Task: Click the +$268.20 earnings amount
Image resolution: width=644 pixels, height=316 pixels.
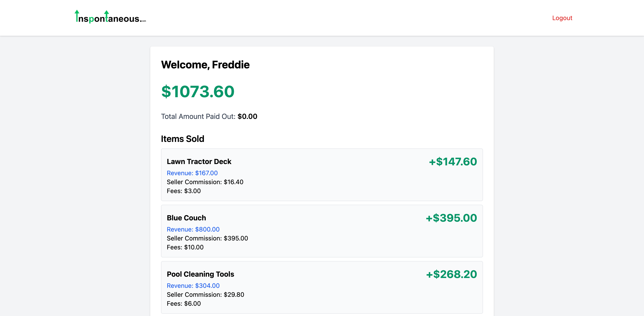Action: [451, 274]
